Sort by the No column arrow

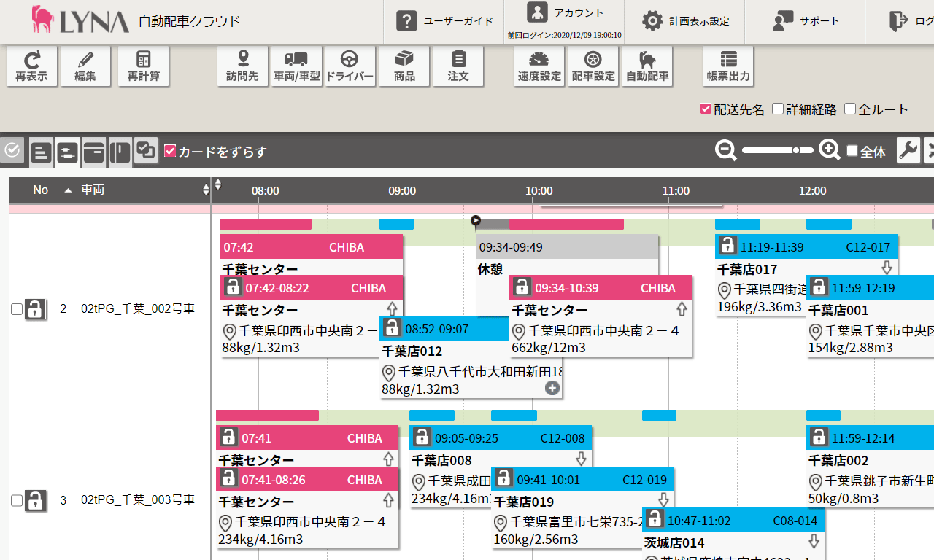pyautogui.click(x=68, y=190)
